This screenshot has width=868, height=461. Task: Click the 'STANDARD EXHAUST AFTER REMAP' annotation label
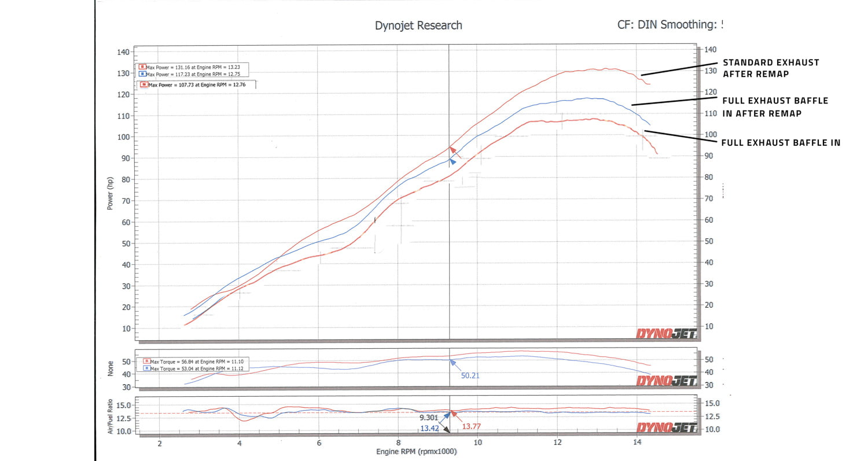pos(771,68)
